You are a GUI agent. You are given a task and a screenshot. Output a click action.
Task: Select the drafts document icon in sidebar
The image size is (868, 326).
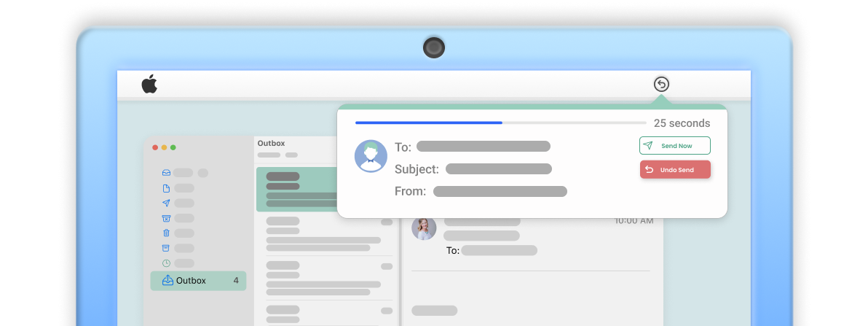coord(166,188)
